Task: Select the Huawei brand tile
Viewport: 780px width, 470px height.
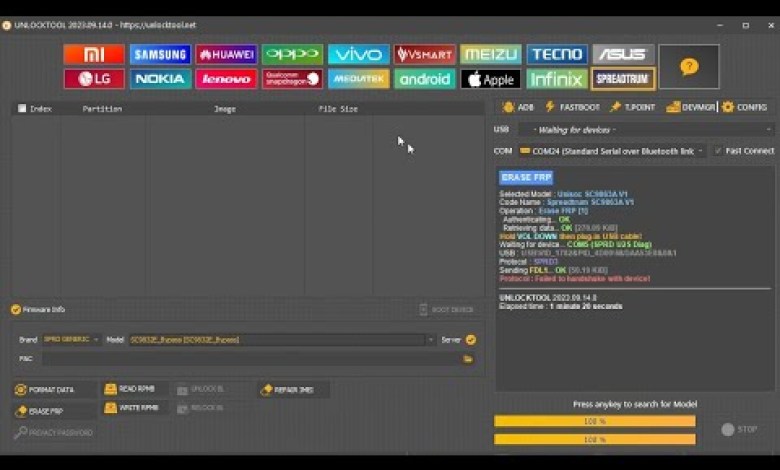Action: click(226, 54)
